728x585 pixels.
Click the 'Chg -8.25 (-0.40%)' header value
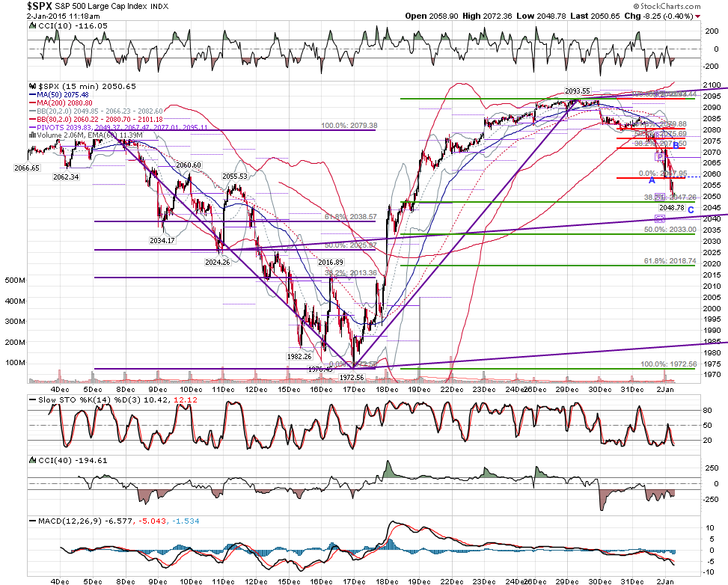coord(659,16)
